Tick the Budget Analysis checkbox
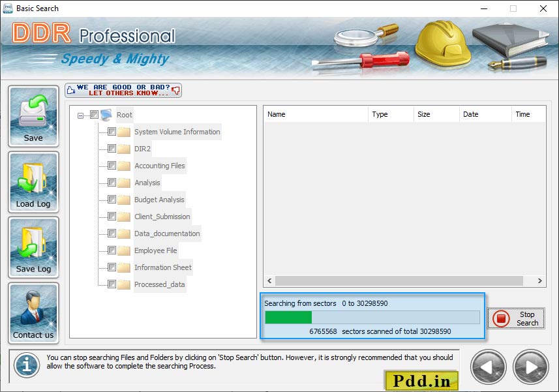Screen dimensions: 559x392 pos(112,199)
